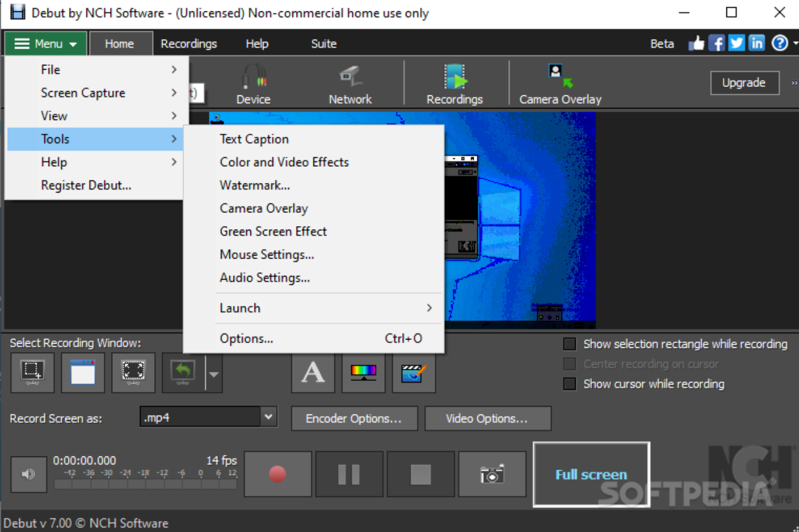The height and width of the screenshot is (532, 799).
Task: Switch to the Recordings tab
Action: coord(188,43)
